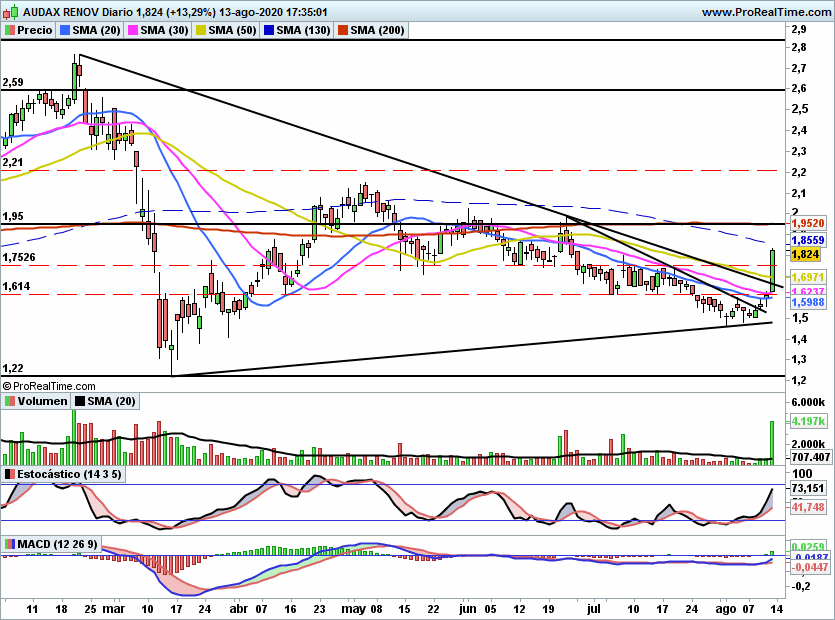
Task: Click the black SMA (20) volume legend swatch
Action: 79,401
